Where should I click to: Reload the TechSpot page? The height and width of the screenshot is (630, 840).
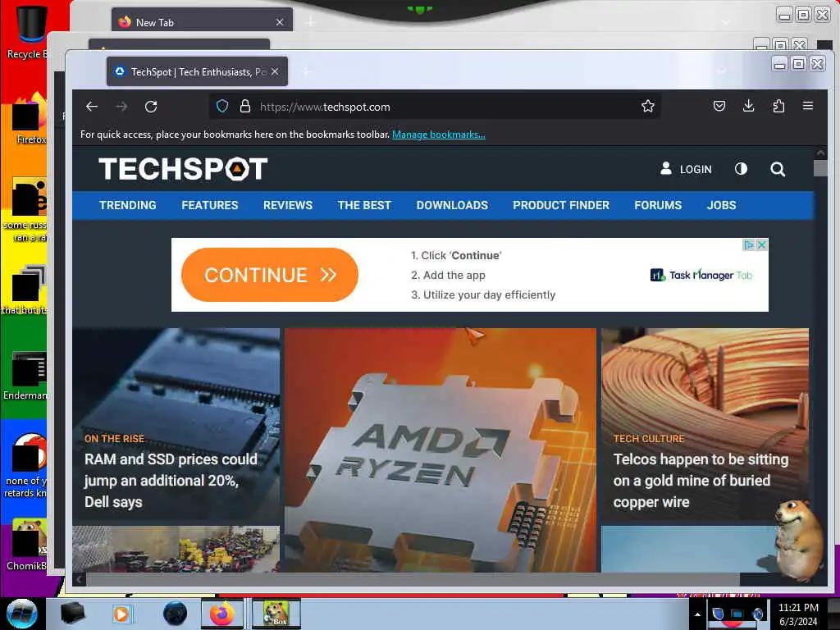[151, 107]
